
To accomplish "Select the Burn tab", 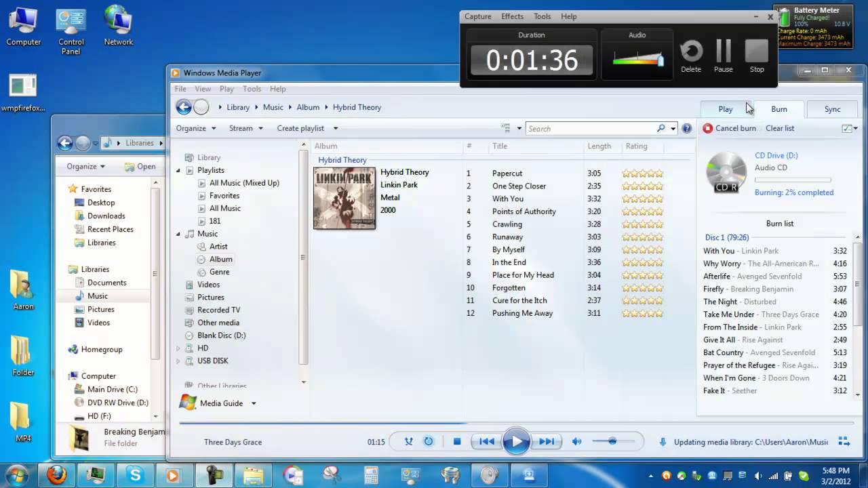I will [x=779, y=109].
